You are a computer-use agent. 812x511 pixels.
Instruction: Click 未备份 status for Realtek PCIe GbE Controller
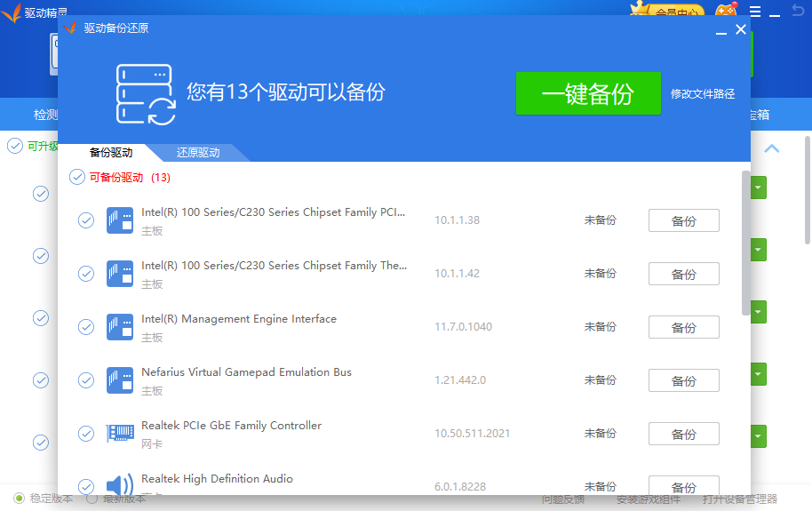pyautogui.click(x=601, y=434)
